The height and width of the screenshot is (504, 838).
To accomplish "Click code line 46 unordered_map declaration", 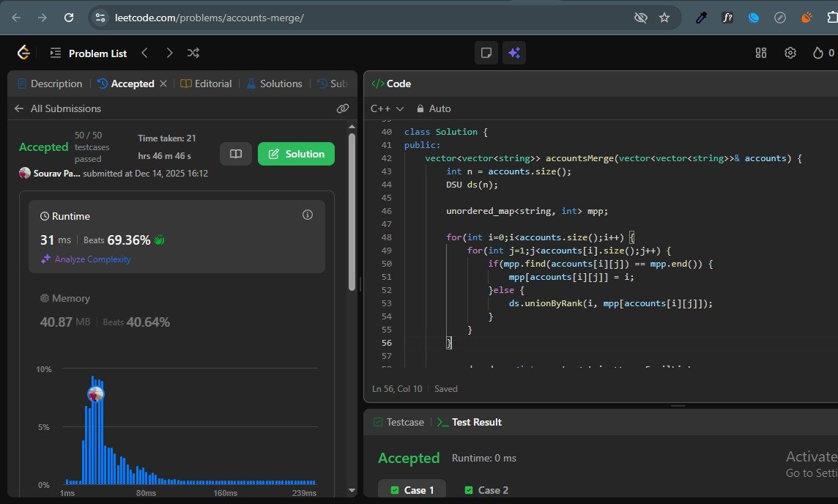I will pyautogui.click(x=527, y=211).
